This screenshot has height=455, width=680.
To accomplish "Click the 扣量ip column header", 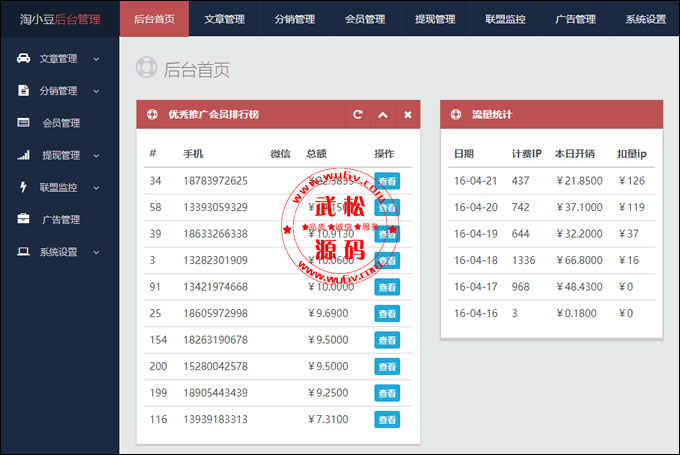I will 632,154.
